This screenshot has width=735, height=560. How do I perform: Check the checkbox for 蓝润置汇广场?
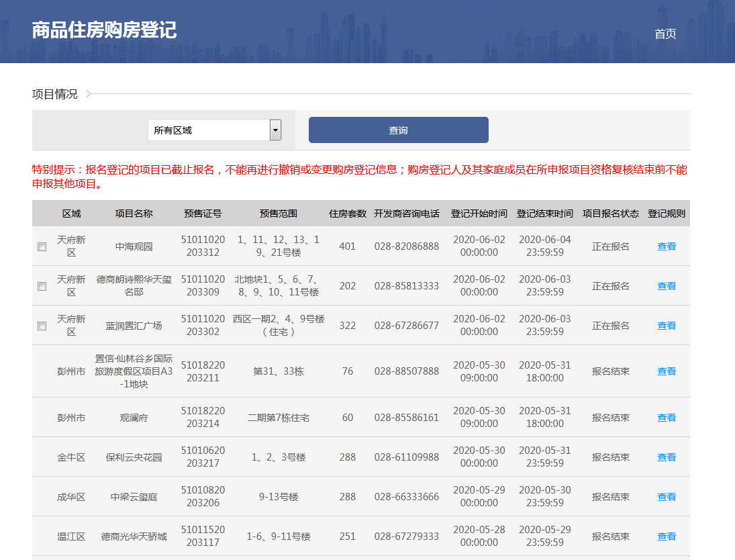coord(42,325)
